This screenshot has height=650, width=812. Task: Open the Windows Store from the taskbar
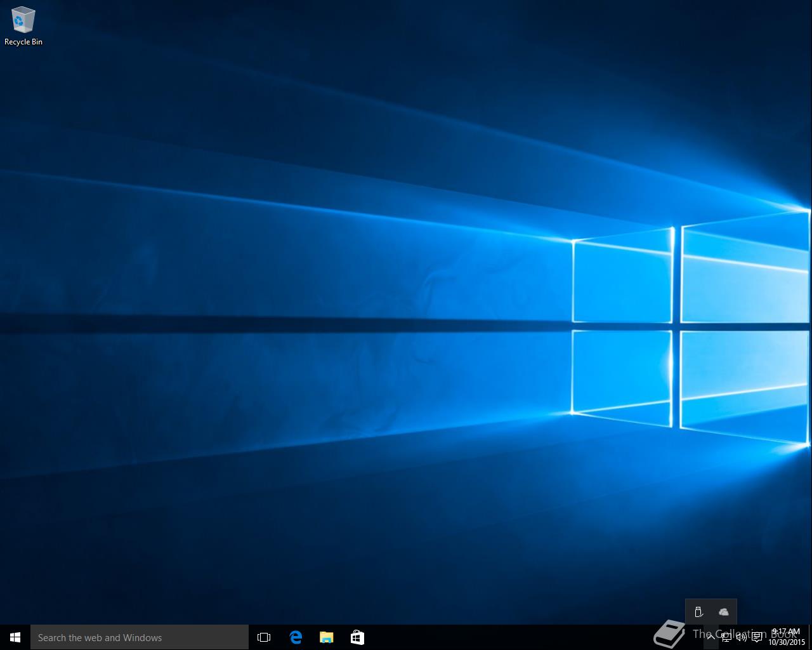(357, 637)
